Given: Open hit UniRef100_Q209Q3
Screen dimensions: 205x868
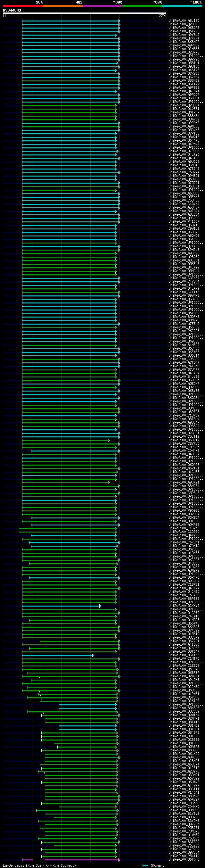Looking at the screenshot, I should (x=184, y=24).
